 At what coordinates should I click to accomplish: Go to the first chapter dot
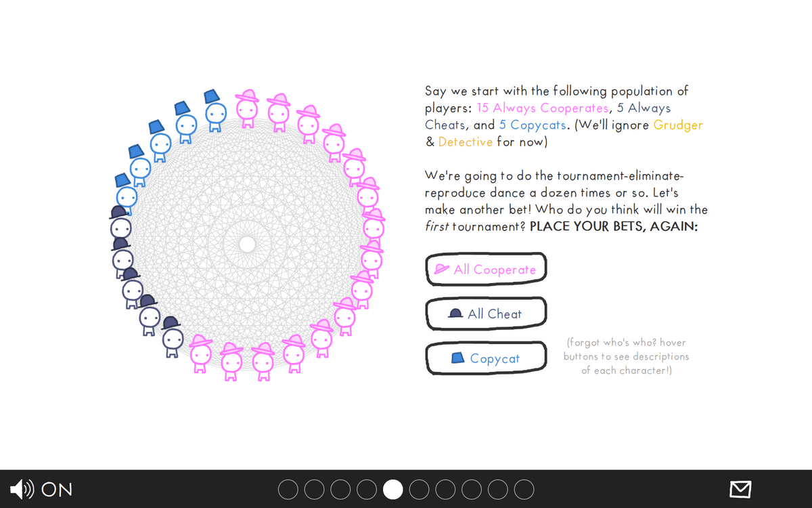(x=288, y=489)
